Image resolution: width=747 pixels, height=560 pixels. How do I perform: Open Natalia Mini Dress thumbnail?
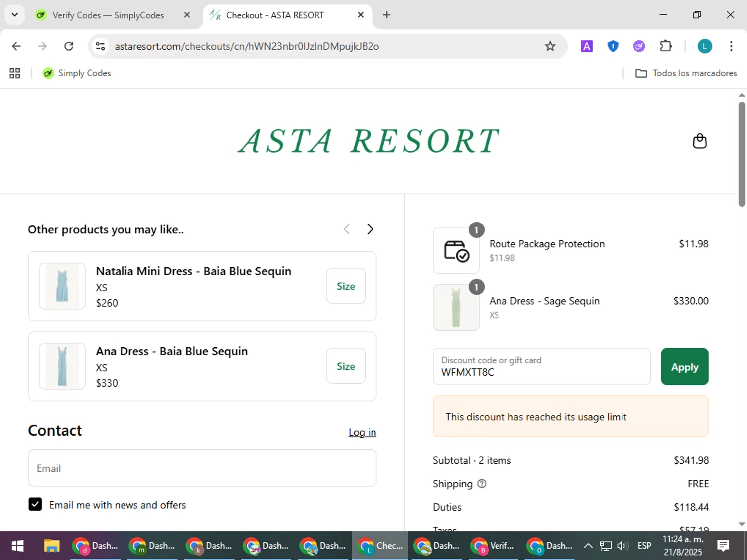tap(62, 286)
